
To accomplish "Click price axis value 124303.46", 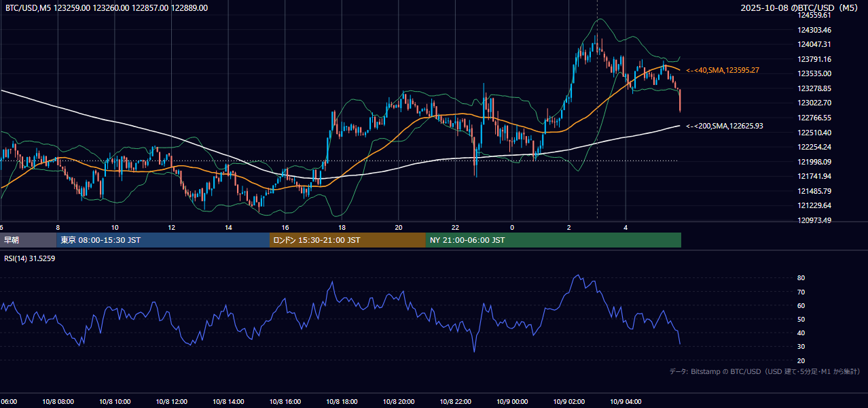I will (x=814, y=30).
